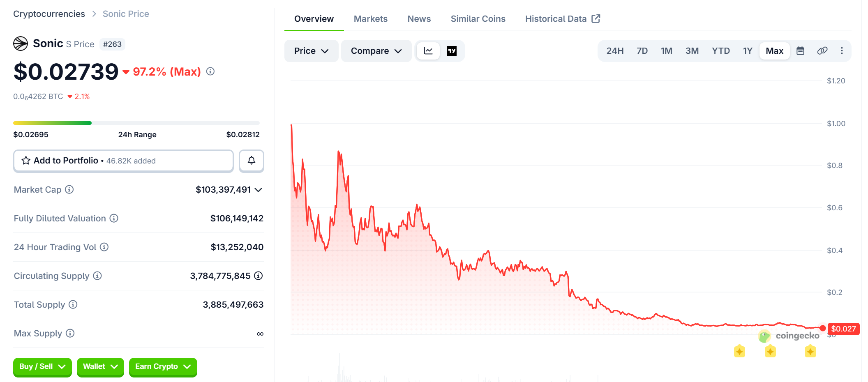Image resolution: width=868 pixels, height=382 pixels.
Task: Select the 1Y time range
Action: click(748, 51)
